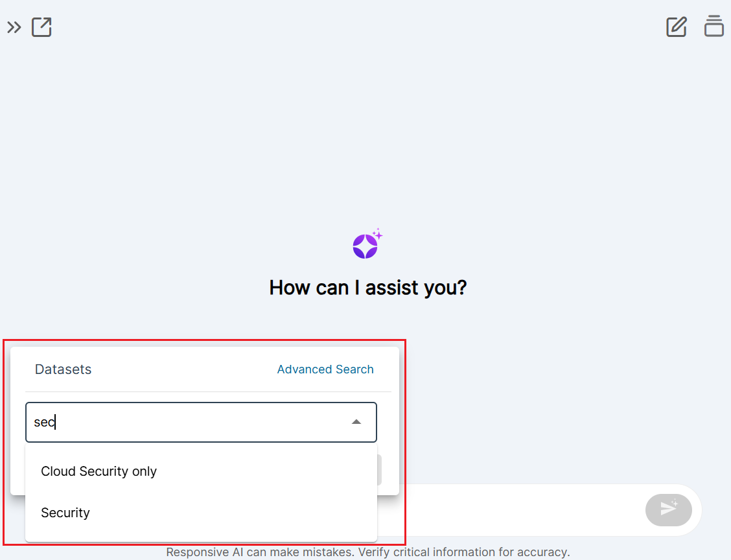Click the dataset search field containing 'sec'
731x560 pixels.
click(x=201, y=422)
